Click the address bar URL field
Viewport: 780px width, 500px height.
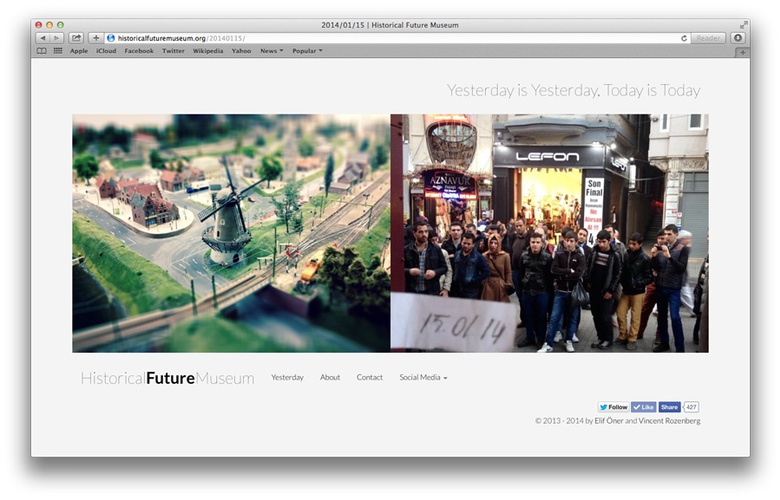click(400, 38)
